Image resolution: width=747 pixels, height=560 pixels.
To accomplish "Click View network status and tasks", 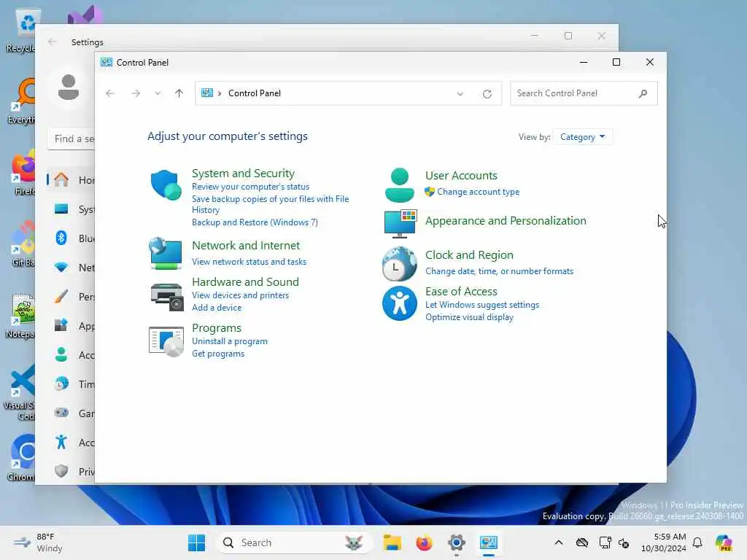I will point(249,262).
